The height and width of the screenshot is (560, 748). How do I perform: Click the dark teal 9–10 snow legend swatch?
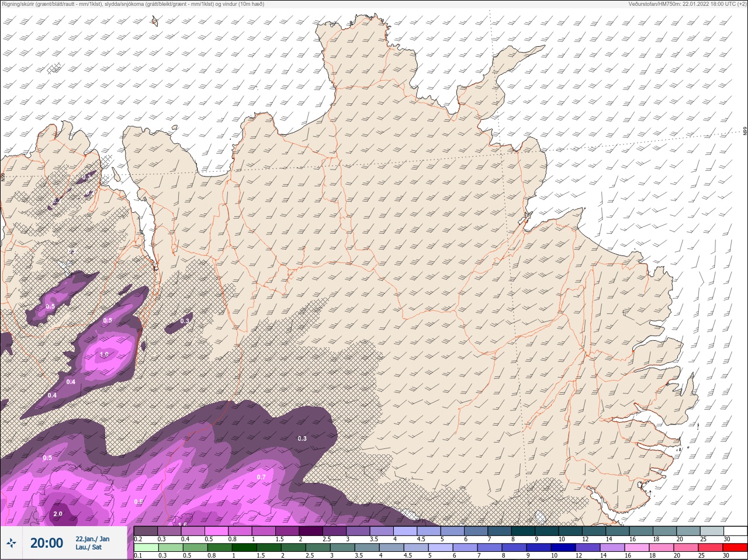pos(547,531)
